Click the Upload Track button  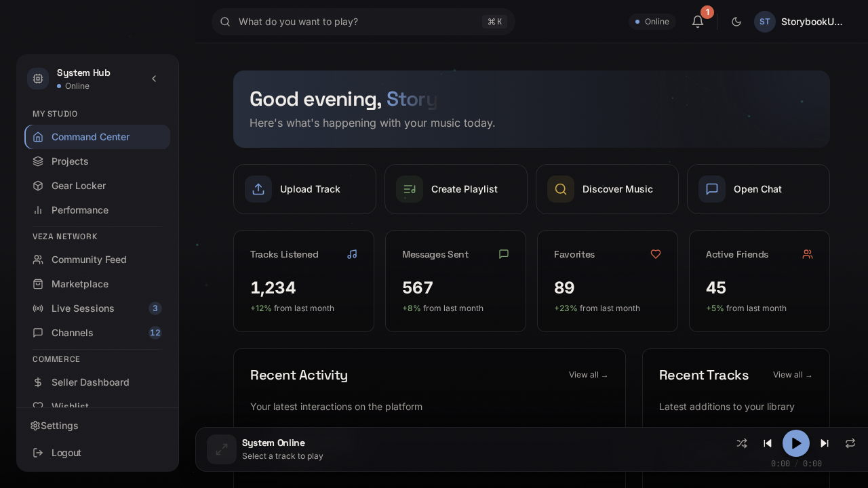point(304,189)
